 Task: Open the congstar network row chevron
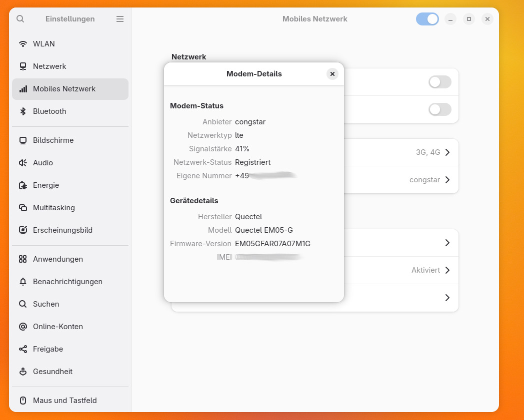point(447,180)
